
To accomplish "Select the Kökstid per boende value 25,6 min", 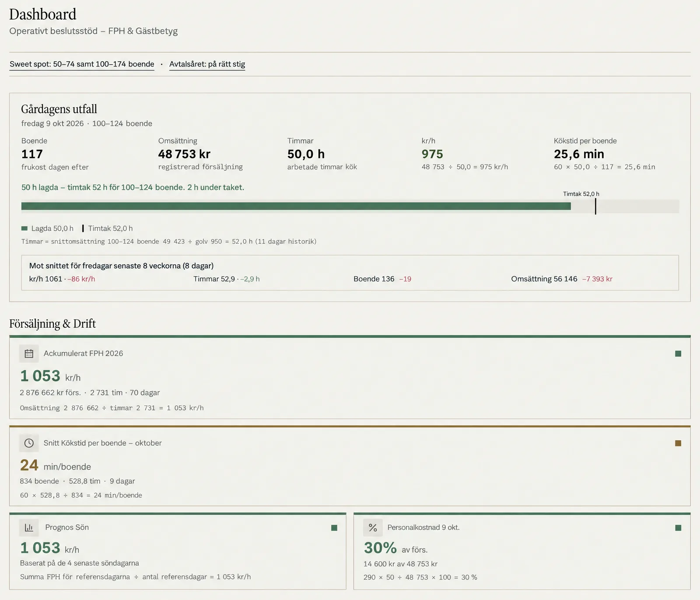I will [x=579, y=154].
